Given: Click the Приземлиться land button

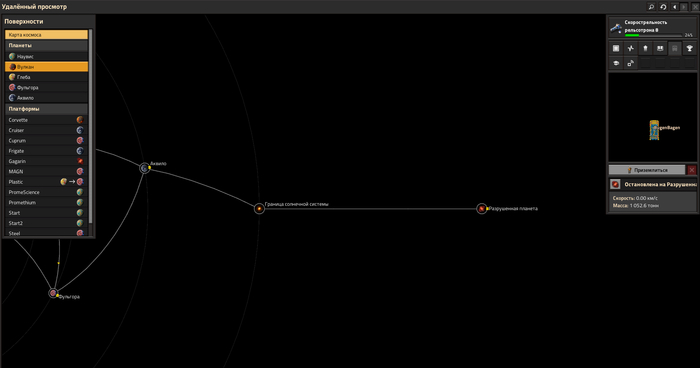Looking at the screenshot, I should coord(647,170).
